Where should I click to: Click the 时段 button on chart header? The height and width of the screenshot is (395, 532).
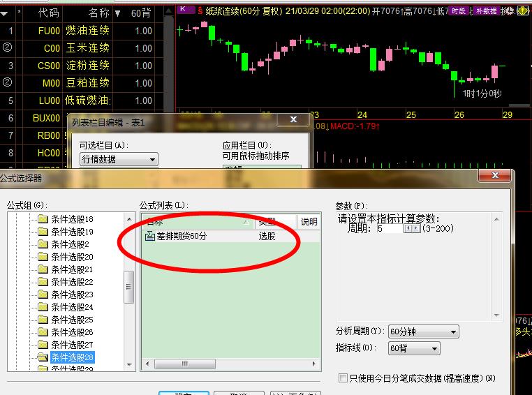click(x=459, y=11)
